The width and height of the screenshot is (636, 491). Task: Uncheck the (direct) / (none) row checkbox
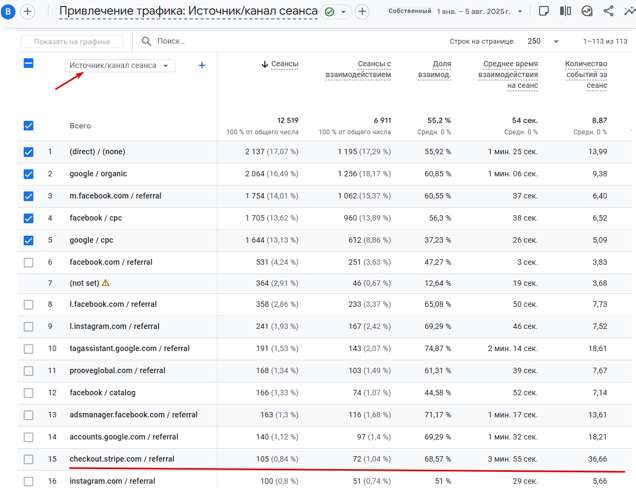(x=28, y=152)
